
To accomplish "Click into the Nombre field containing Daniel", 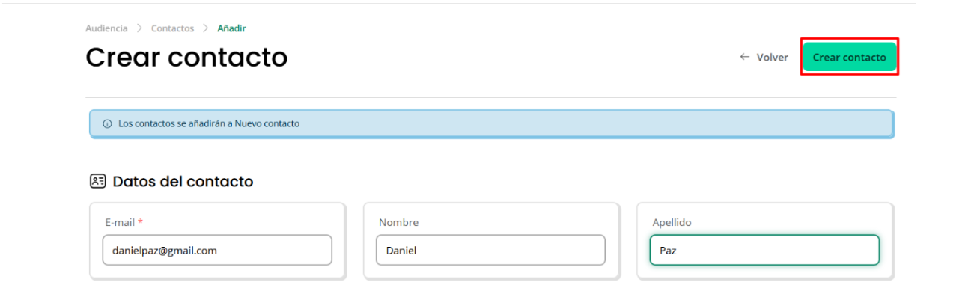I will tap(490, 250).
